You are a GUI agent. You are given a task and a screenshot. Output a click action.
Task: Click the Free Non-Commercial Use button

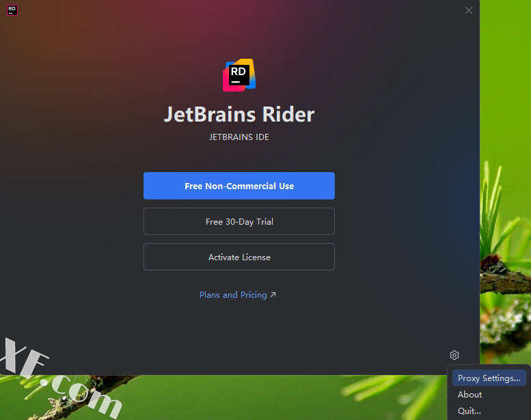pos(239,186)
